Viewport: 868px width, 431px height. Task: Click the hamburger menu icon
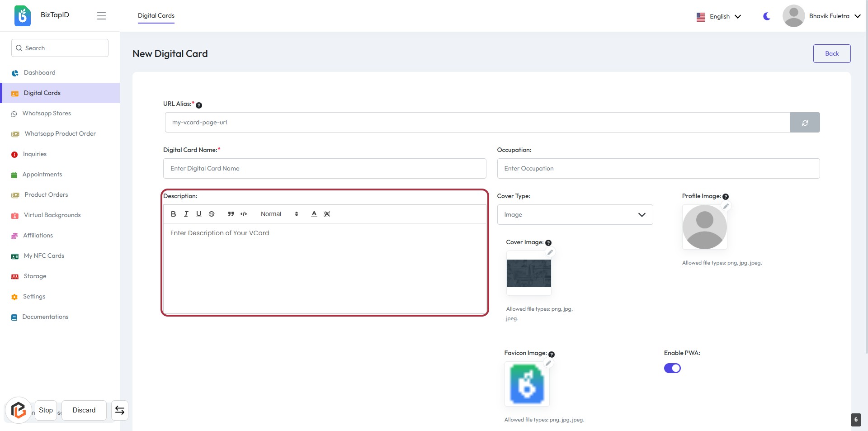[101, 16]
